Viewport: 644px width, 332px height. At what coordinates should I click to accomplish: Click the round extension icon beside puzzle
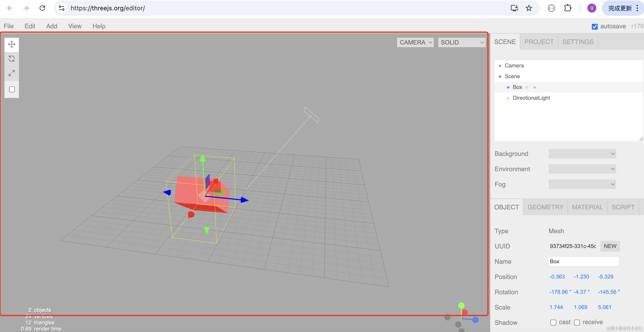551,8
